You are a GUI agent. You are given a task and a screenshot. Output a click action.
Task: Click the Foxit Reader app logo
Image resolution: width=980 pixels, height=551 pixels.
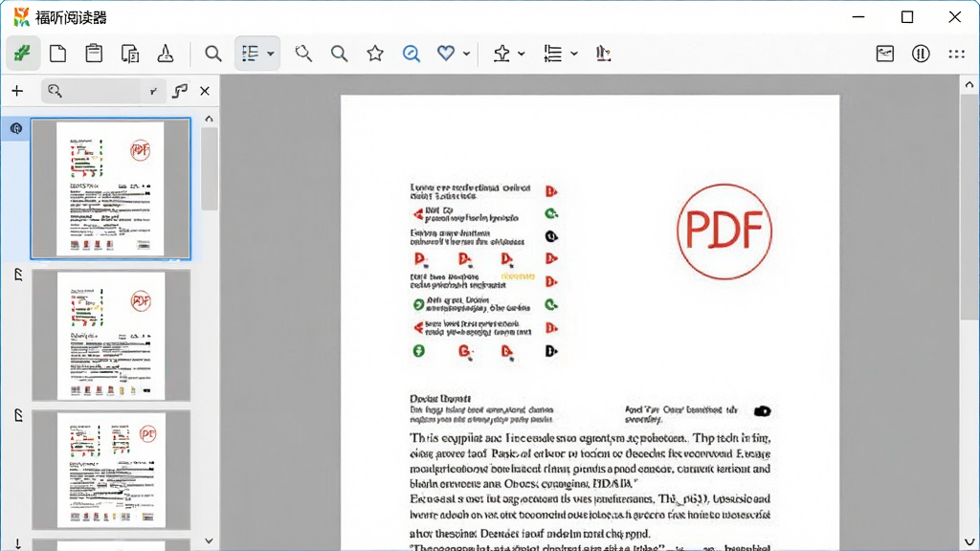tap(22, 17)
